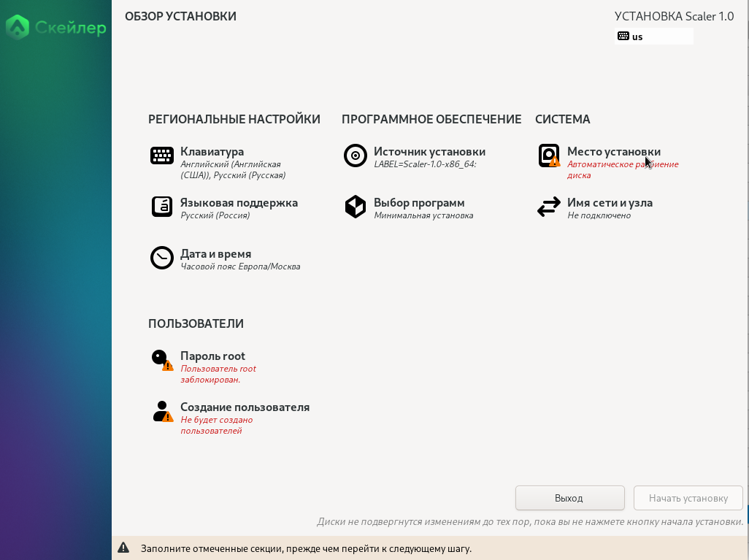
Task: Open the disk icon for Место установки
Action: [549, 156]
